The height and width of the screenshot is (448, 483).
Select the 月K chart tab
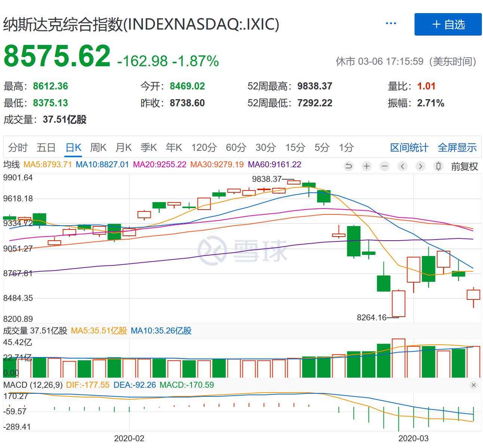pos(123,147)
